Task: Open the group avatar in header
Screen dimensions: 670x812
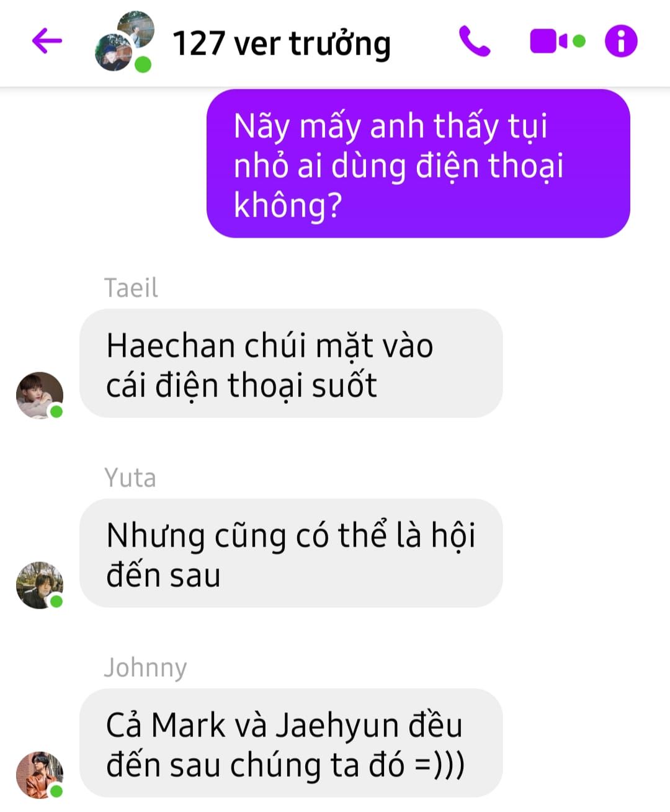Action: [124, 42]
